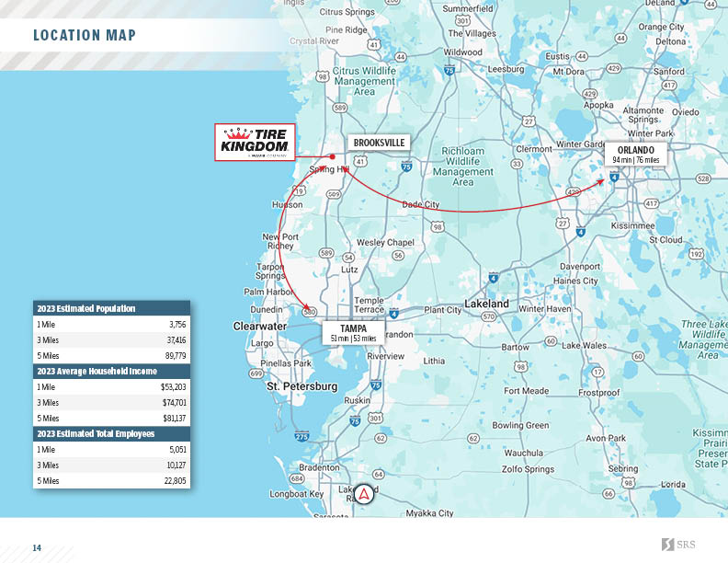The height and width of the screenshot is (563, 728).
Task: Click the route 684 shield near Bradenton
Action: click(297, 478)
